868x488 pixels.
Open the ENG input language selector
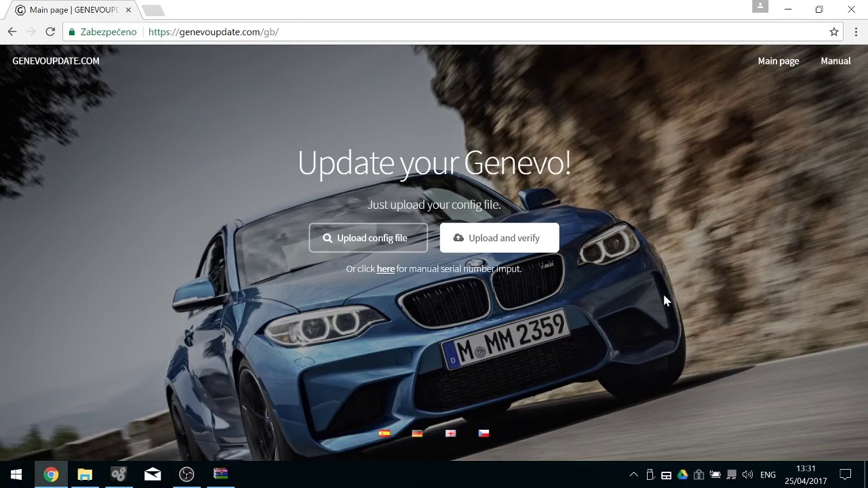[768, 474]
